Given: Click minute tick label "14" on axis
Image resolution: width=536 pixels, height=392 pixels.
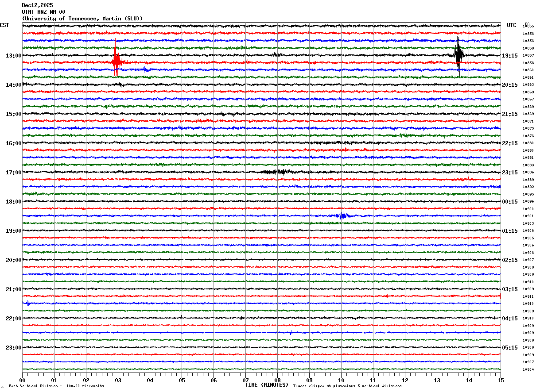Looking at the screenshot, I should [469, 380].
